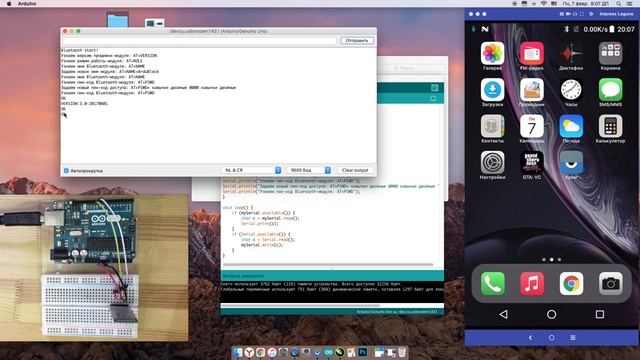Click the horizontal scrollbar in the Arduino console
The height and width of the screenshot is (360, 640).
click(x=300, y=305)
